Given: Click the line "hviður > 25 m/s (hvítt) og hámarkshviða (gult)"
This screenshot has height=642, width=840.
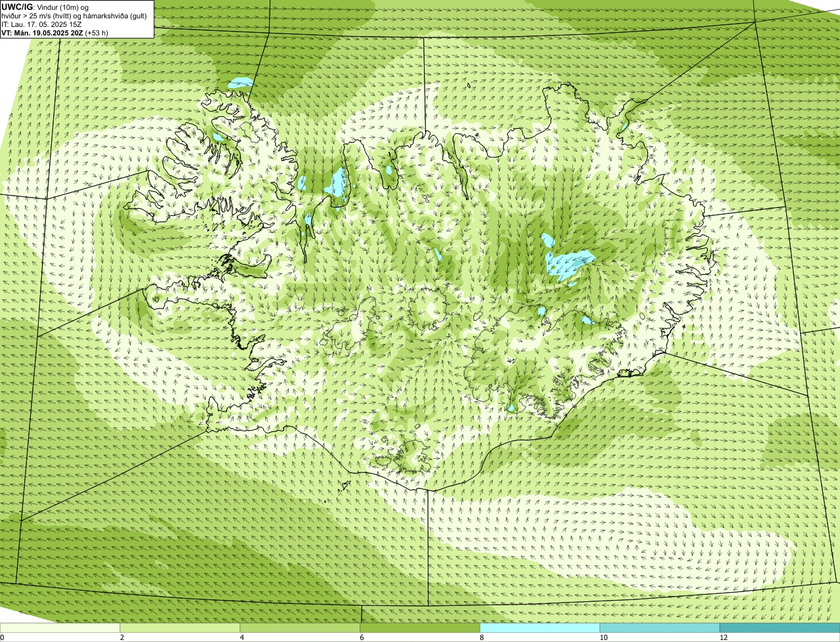Looking at the screenshot, I should (x=74, y=15).
